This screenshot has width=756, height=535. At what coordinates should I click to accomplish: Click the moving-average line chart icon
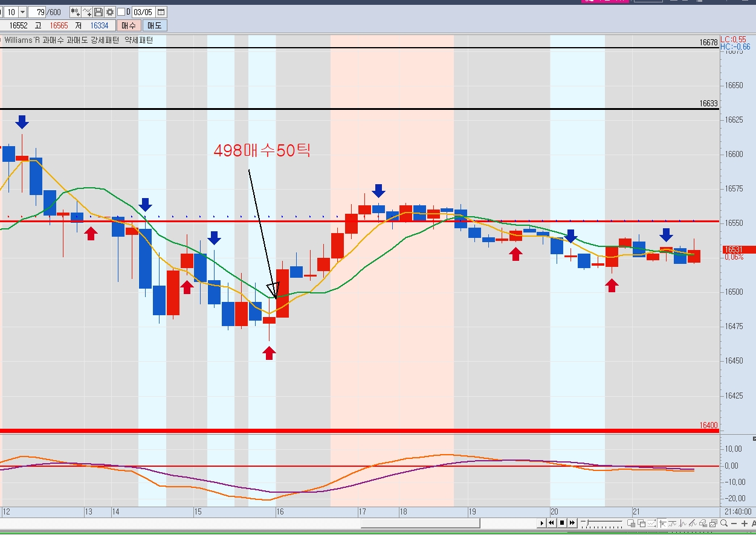(x=673, y=523)
